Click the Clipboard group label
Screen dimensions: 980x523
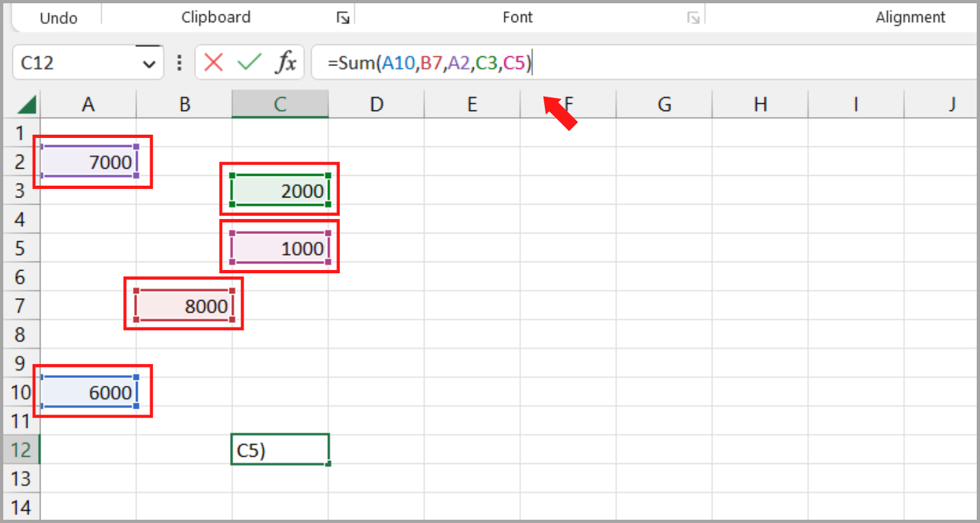click(216, 18)
